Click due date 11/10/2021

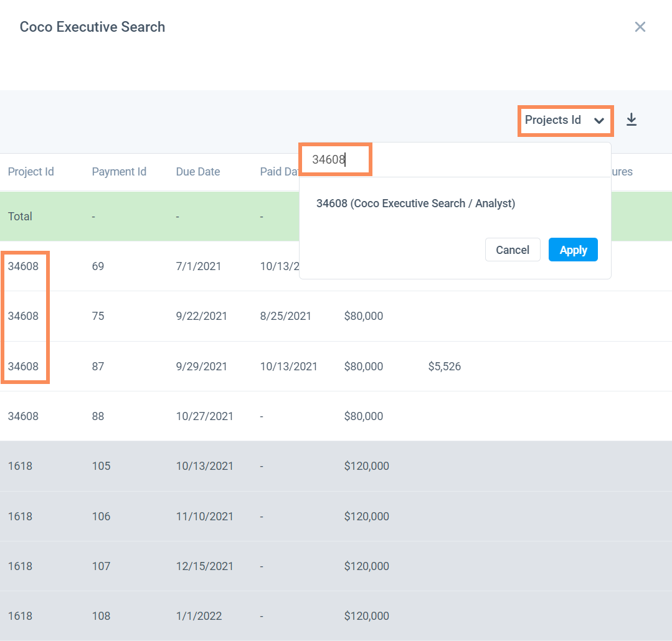click(204, 517)
